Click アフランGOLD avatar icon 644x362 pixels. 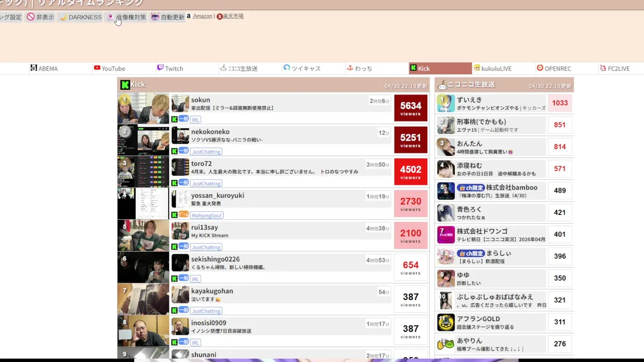click(446, 322)
